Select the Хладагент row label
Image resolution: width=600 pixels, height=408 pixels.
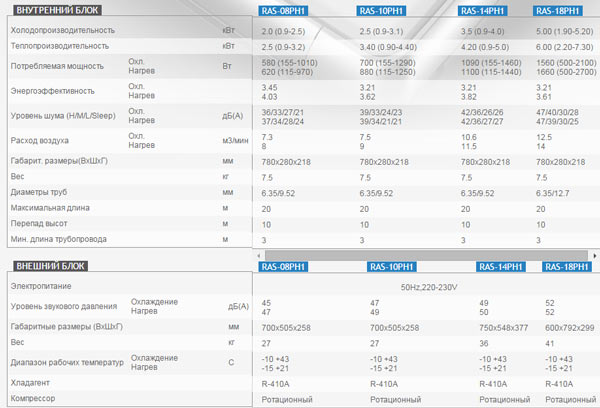pos(30,383)
